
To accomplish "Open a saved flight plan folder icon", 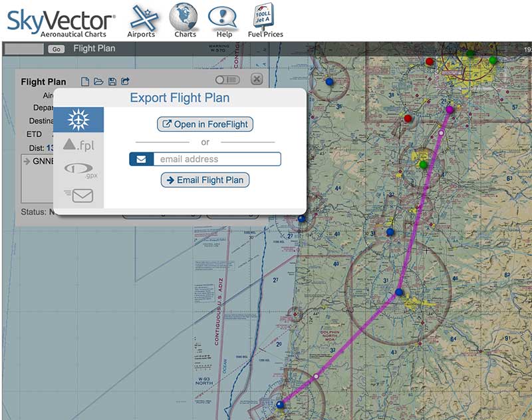I will pyautogui.click(x=98, y=81).
